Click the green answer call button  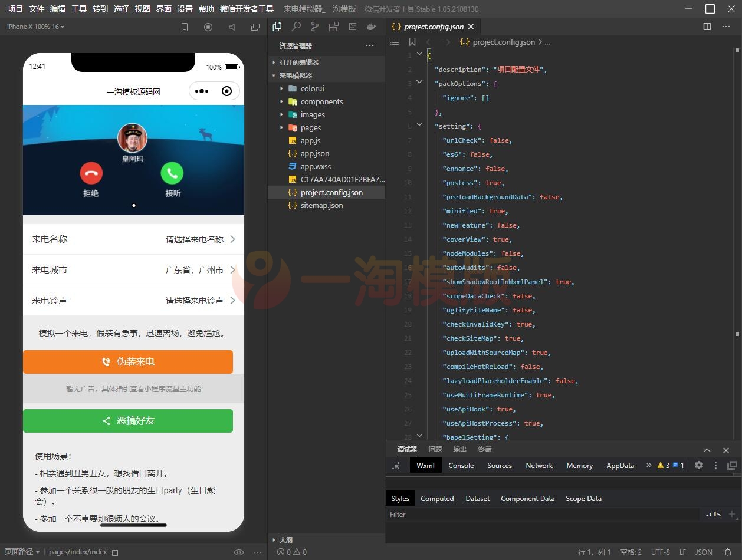tap(172, 173)
